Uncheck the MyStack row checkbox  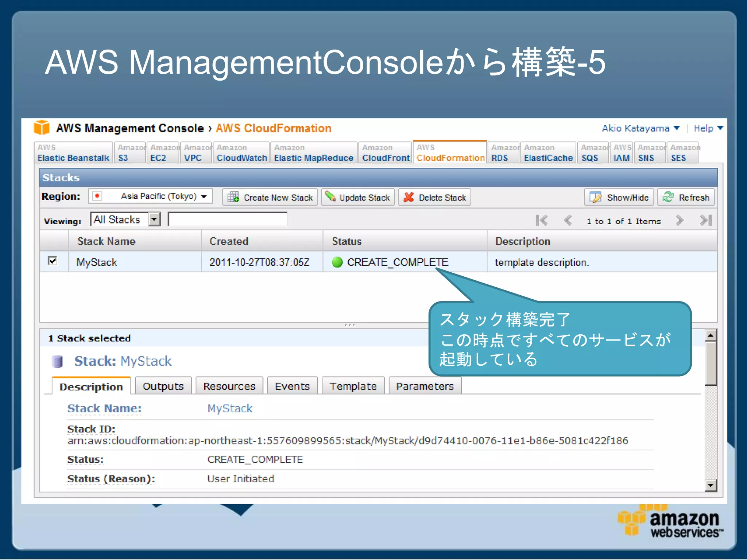[53, 261]
